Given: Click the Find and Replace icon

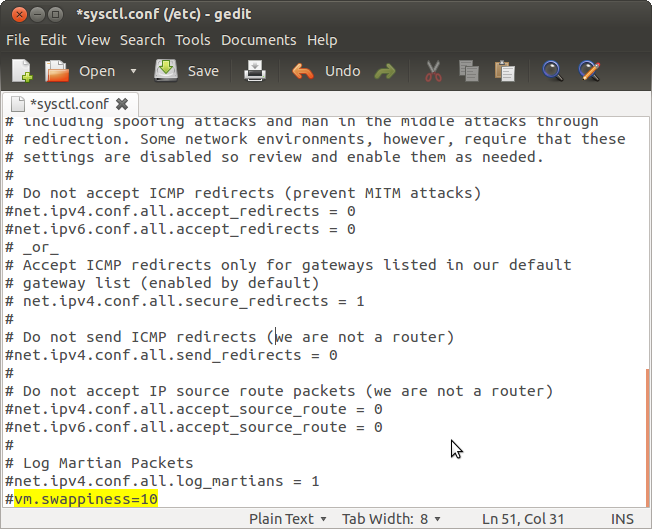Looking at the screenshot, I should 589,71.
